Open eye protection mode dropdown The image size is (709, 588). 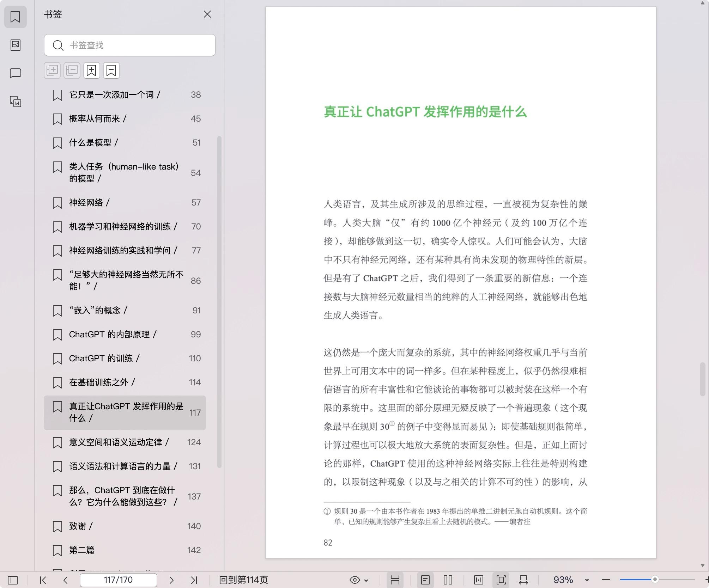coord(359,580)
